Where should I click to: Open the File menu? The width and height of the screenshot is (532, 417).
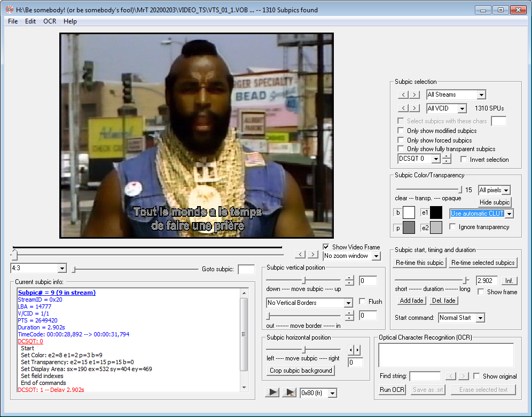pyautogui.click(x=13, y=21)
